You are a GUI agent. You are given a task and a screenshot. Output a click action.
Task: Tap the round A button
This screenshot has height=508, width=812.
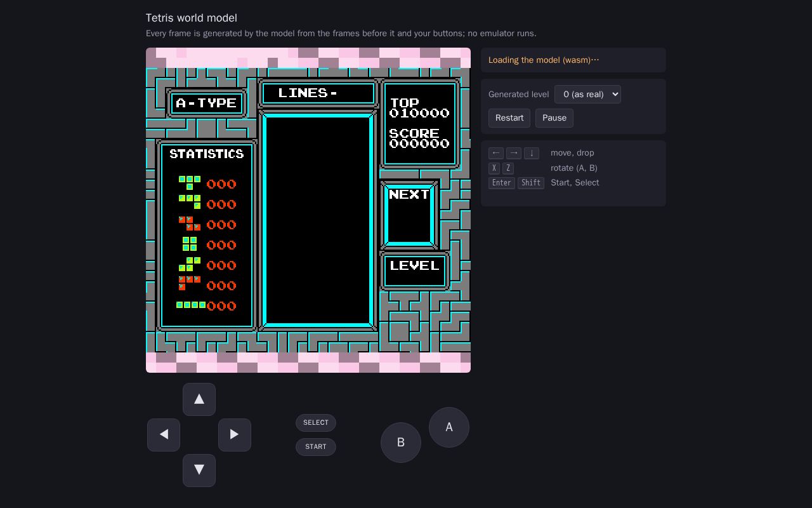(449, 427)
